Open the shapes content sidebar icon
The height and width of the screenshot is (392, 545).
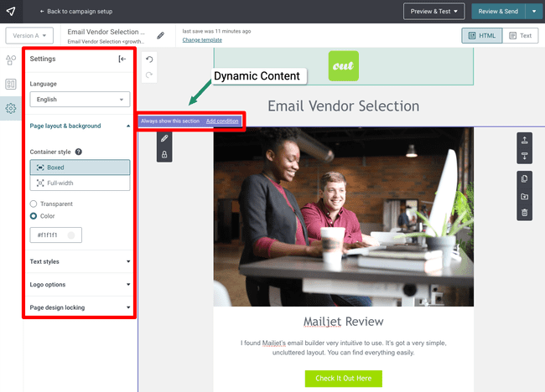click(11, 59)
